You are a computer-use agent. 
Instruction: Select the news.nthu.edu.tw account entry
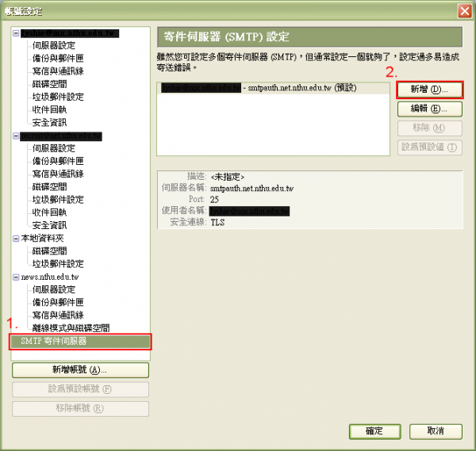[x=51, y=277]
